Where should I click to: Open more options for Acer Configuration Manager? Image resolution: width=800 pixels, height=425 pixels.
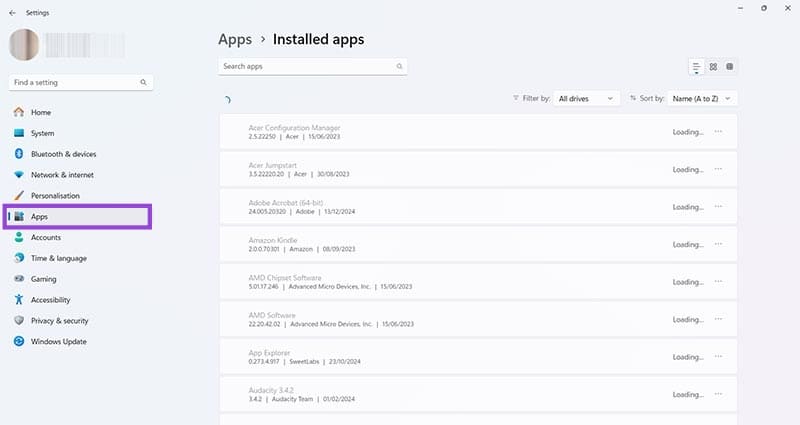(718, 132)
